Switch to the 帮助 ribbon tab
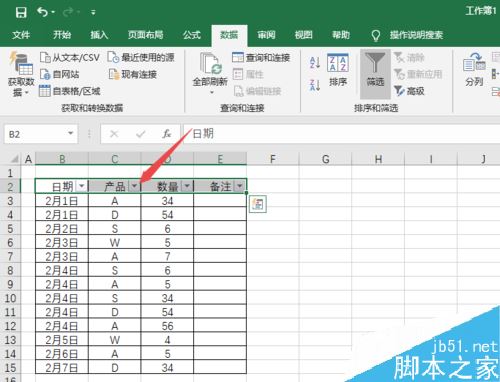 coord(341,35)
